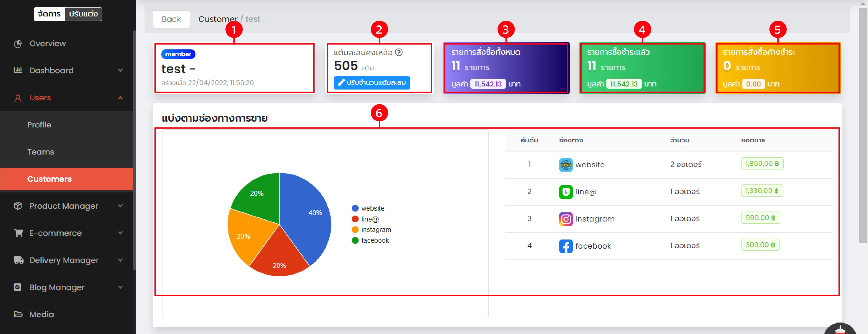Click the blue website legend dot
Screen dimensions: 868x334
pos(355,209)
